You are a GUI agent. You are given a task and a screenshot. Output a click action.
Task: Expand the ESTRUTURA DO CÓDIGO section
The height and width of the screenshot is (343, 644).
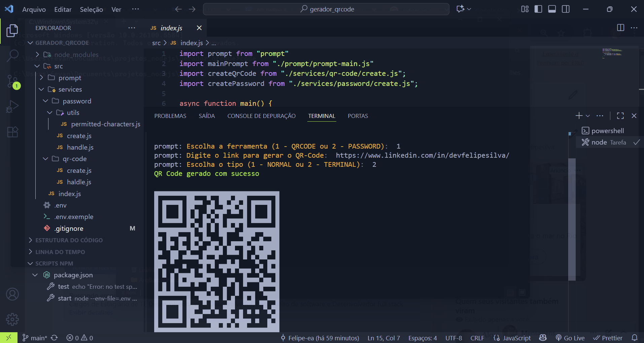[69, 240]
